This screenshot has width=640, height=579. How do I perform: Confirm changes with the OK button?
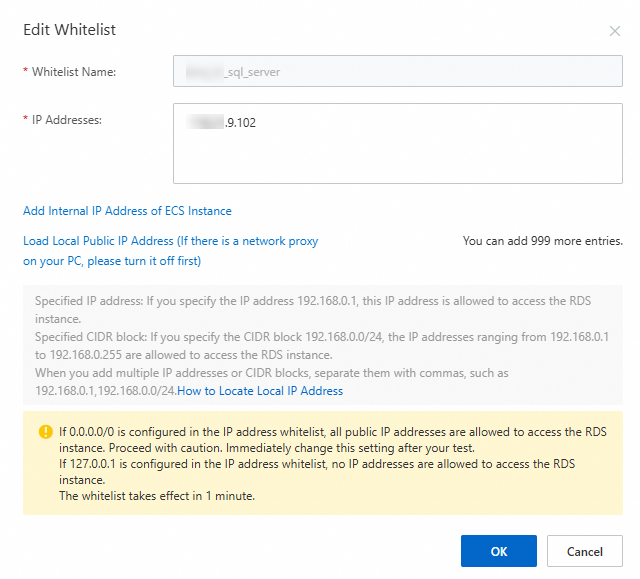[498, 551]
